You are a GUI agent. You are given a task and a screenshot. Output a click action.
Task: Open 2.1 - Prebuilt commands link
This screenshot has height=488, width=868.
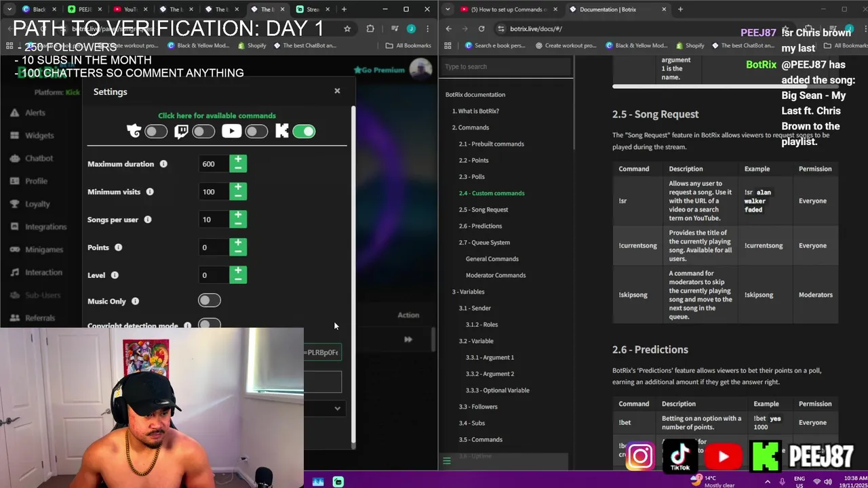tap(491, 144)
